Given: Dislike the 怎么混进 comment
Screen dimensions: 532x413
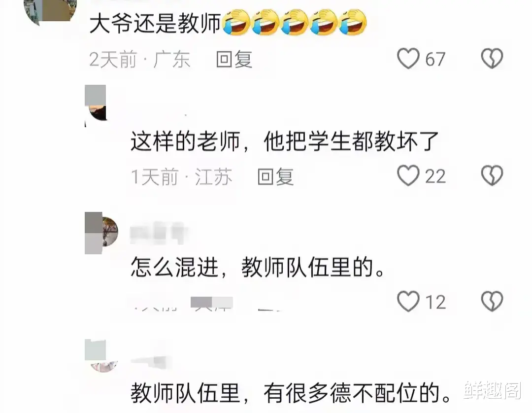Looking at the screenshot, I should [x=492, y=301].
